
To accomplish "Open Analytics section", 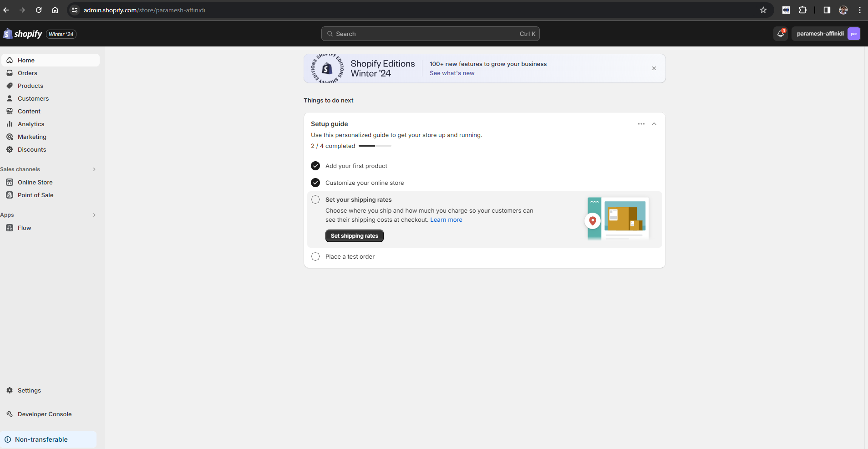I will pyautogui.click(x=51, y=124).
